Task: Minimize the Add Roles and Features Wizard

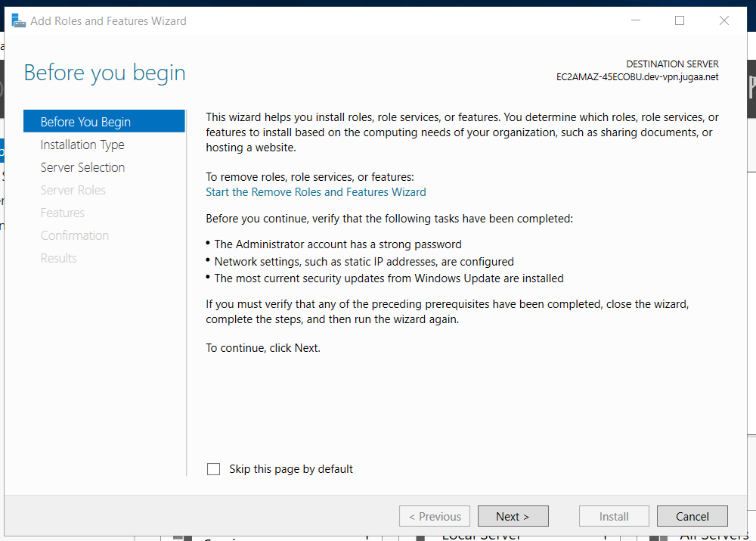Action: pos(635,20)
